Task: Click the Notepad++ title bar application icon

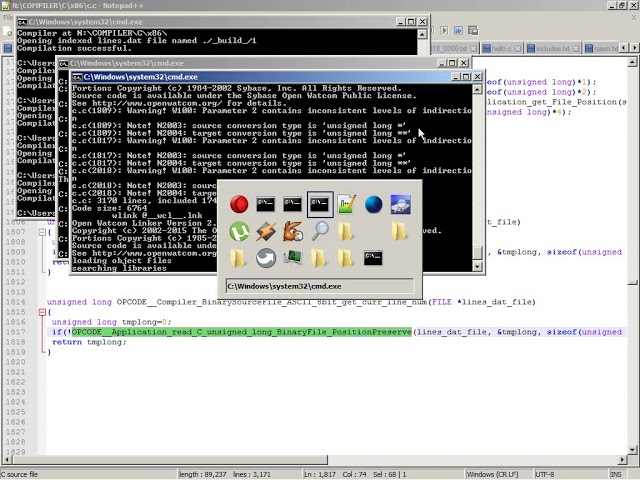Action: (x=6, y=5)
